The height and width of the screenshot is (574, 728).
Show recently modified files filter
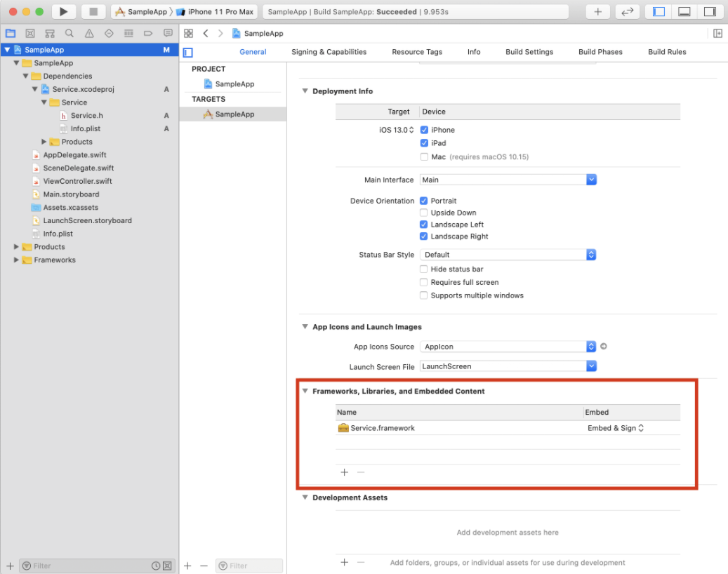click(x=156, y=566)
